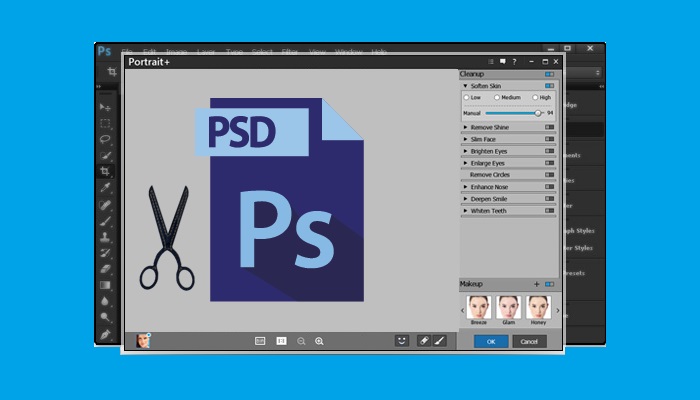Expand the Deepen Smile section arrow
The height and width of the screenshot is (400, 700).
click(465, 199)
